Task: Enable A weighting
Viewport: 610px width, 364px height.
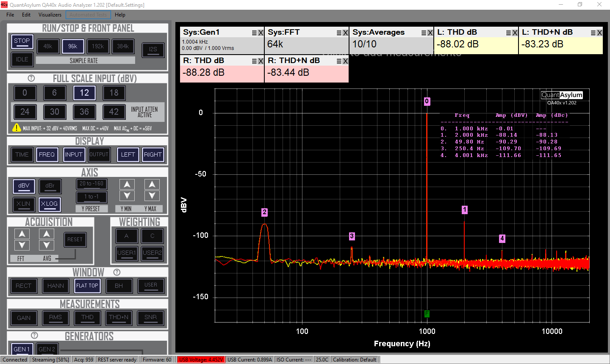Action: pos(126,236)
